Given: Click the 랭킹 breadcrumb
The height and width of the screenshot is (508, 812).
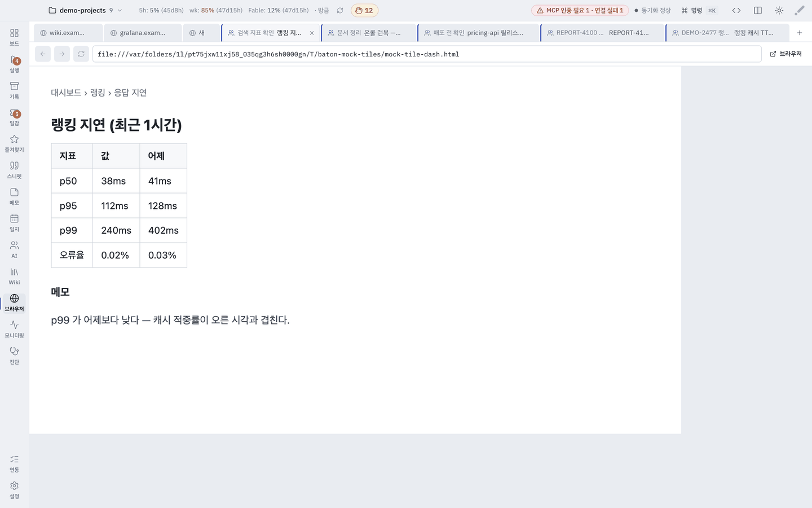Looking at the screenshot, I should [98, 93].
